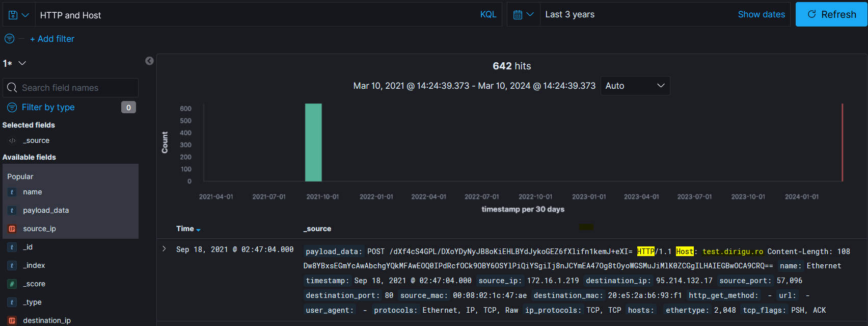This screenshot has width=868, height=326.
Task: Toggle Filter by type options
Action: tap(48, 108)
